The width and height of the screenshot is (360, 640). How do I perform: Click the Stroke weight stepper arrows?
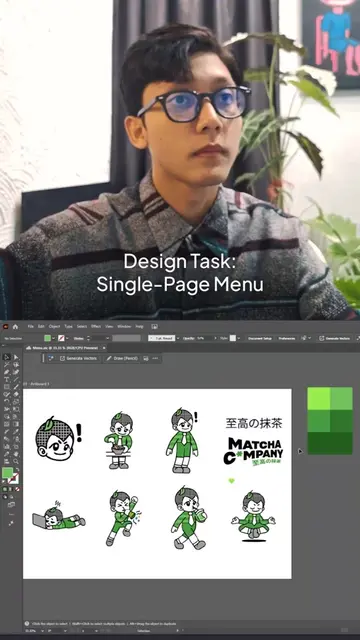click(89, 338)
